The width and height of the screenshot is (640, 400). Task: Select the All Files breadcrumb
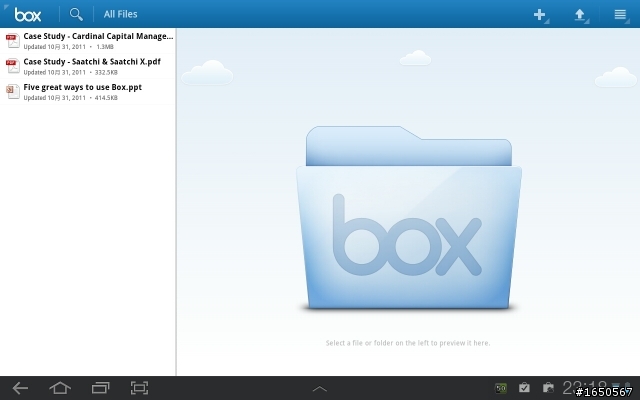click(x=120, y=14)
